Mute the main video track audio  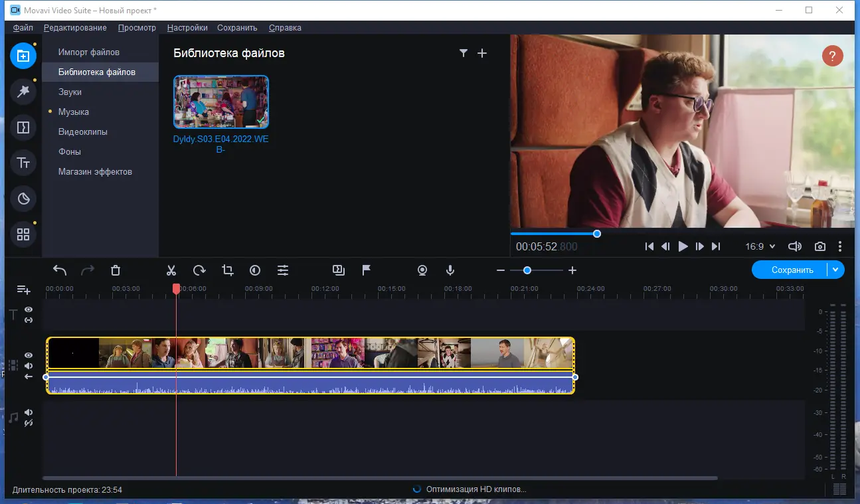pyautogui.click(x=29, y=366)
